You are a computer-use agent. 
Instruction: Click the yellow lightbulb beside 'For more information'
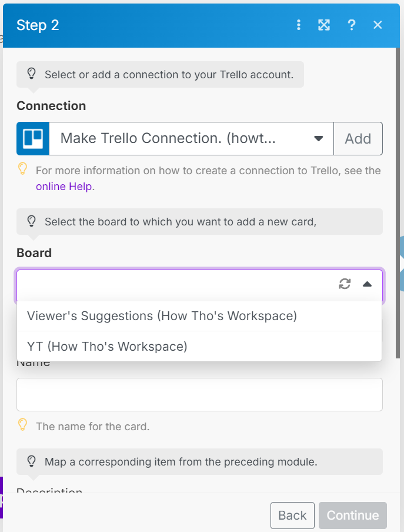22,168
